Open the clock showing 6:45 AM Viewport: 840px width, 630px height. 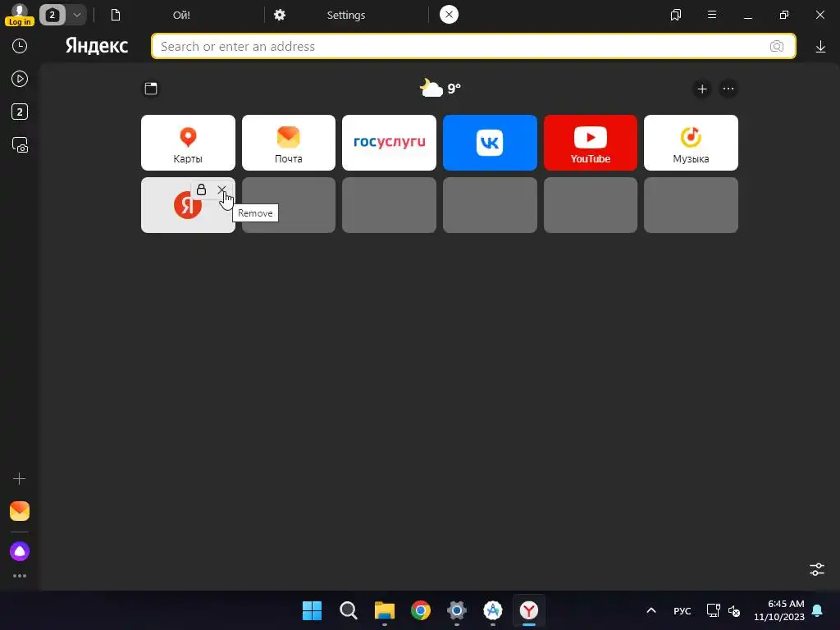pos(779,610)
